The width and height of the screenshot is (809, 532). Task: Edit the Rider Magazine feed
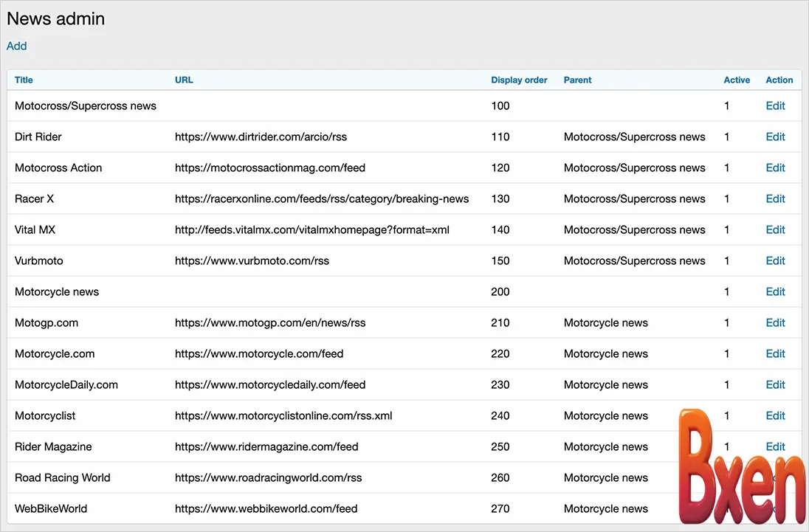click(777, 446)
